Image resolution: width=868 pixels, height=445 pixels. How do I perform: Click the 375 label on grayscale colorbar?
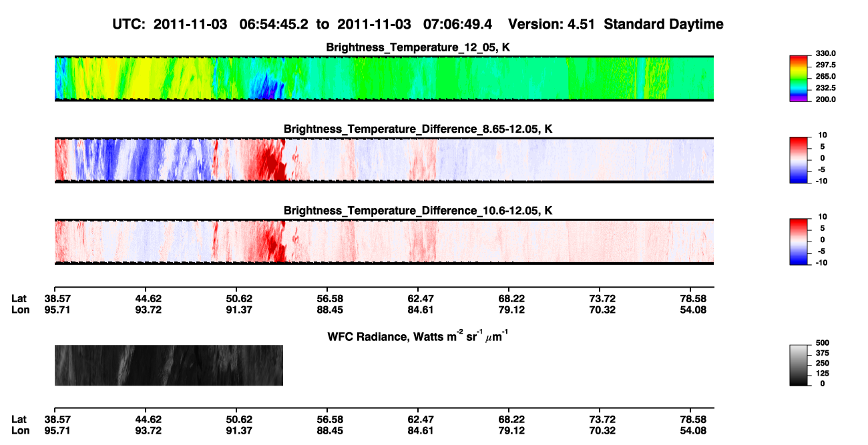[x=823, y=352]
